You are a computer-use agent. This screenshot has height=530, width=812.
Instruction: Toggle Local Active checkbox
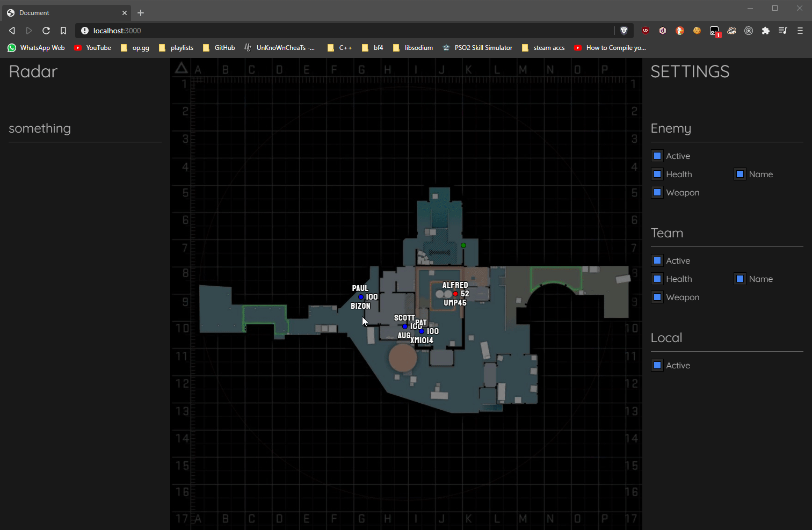(657, 365)
